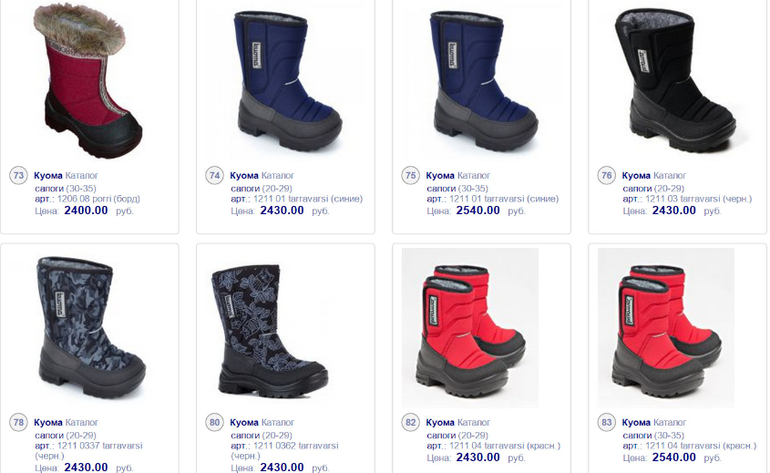Open the burgundy fur-trimmed boot image
770x473 pixels.
tap(87, 81)
